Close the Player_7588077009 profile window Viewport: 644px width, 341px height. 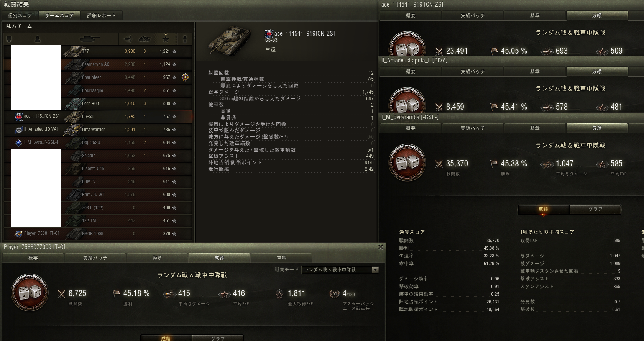click(x=381, y=247)
